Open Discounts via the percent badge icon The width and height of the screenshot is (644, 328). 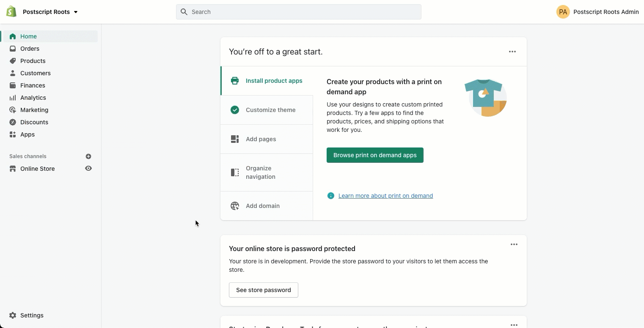13,122
